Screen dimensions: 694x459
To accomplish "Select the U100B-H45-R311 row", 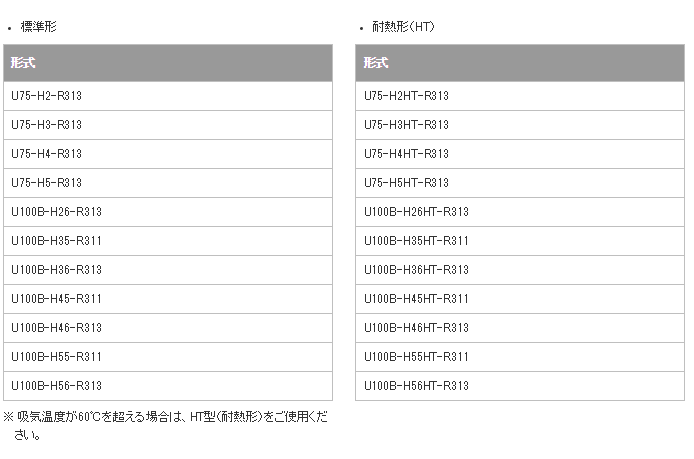I will 56,299.
